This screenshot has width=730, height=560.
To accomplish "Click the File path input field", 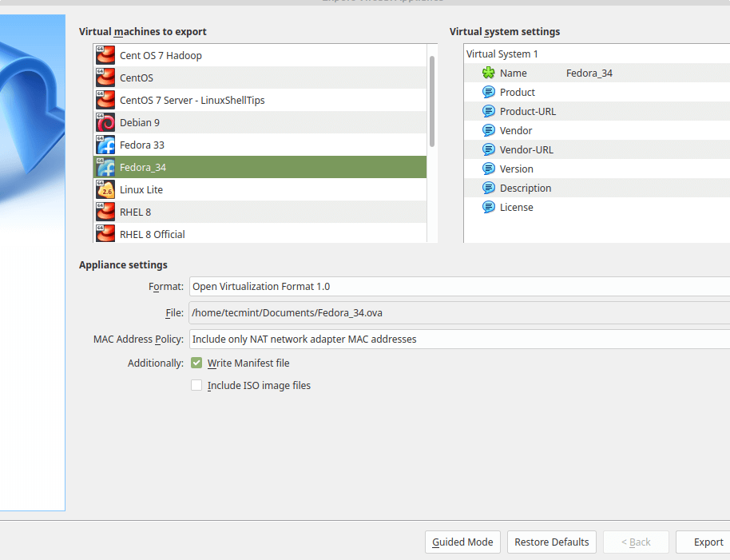I will (x=459, y=313).
